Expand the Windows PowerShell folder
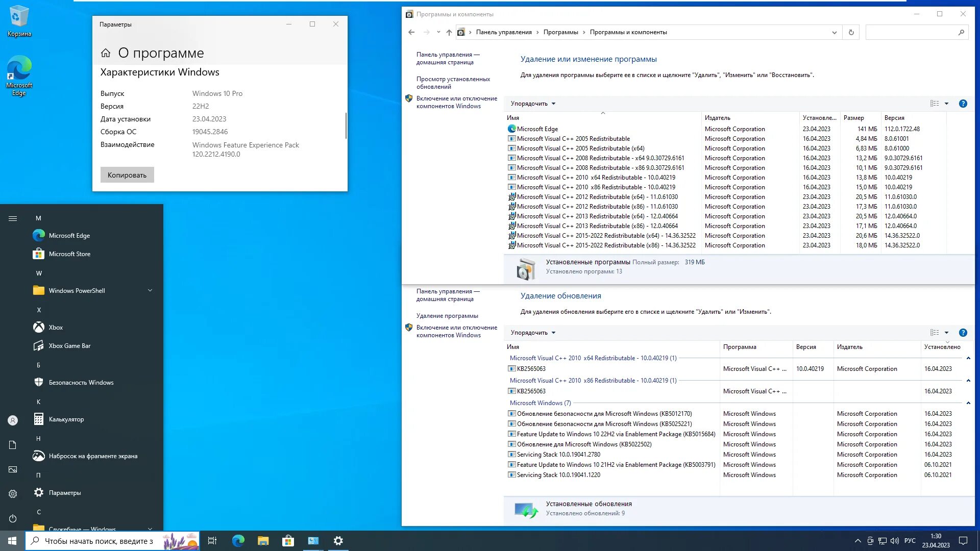This screenshot has height=551, width=980. [x=150, y=291]
